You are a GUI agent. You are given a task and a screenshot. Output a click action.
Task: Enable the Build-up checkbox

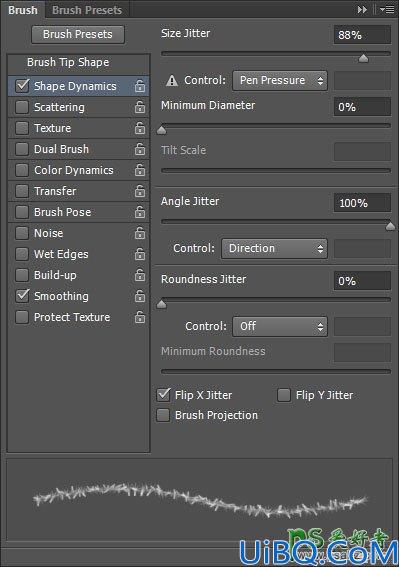22,275
